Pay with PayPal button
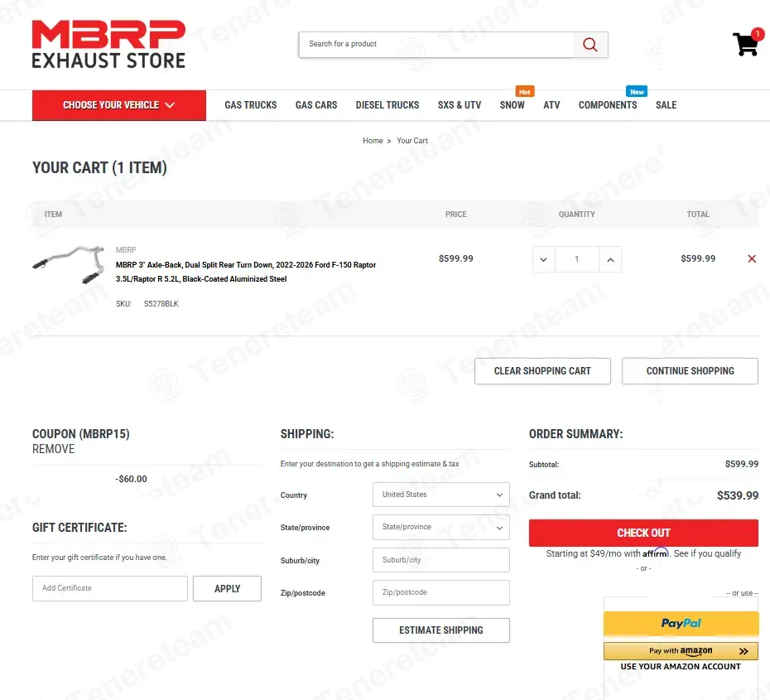This screenshot has width=770, height=700. (681, 623)
